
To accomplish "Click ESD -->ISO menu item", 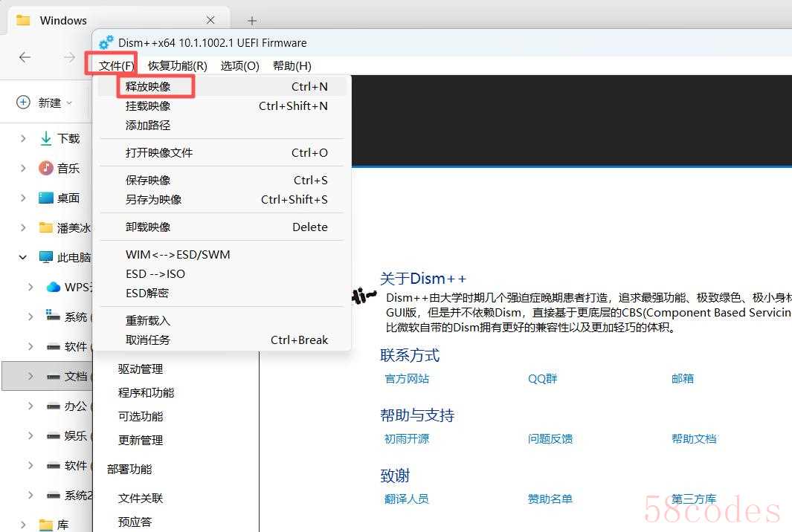I will [x=155, y=273].
